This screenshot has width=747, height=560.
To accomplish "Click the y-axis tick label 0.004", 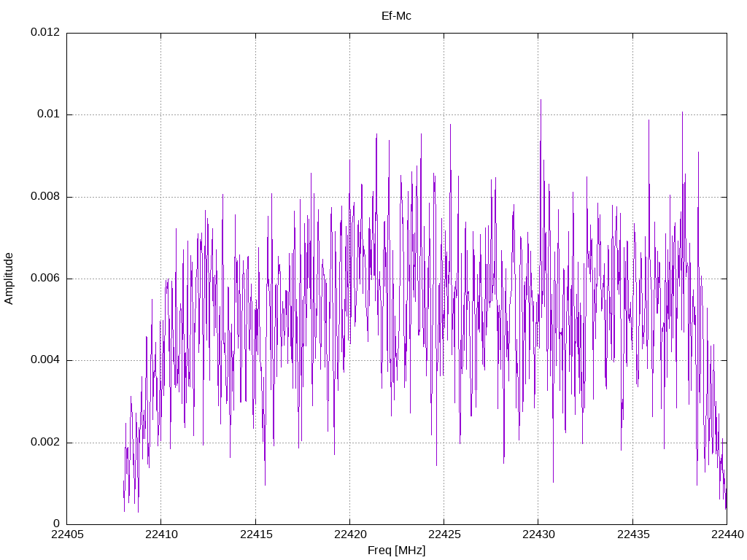I will pos(45,359).
